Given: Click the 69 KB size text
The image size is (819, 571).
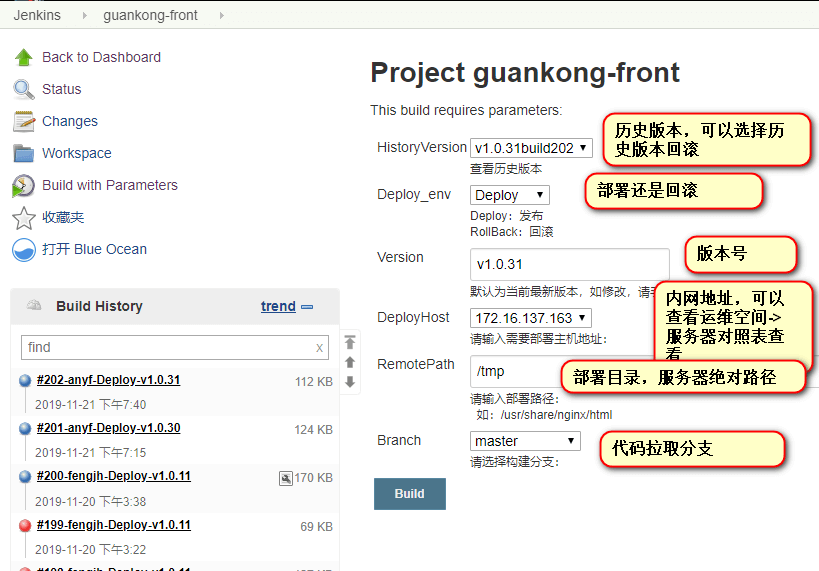Looking at the screenshot, I should tap(317, 527).
